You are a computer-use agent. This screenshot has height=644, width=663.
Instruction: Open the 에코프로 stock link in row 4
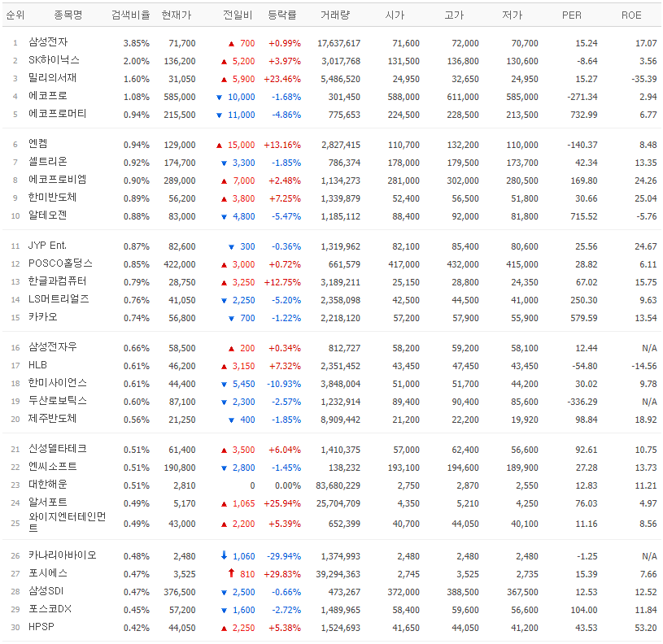tap(48, 96)
